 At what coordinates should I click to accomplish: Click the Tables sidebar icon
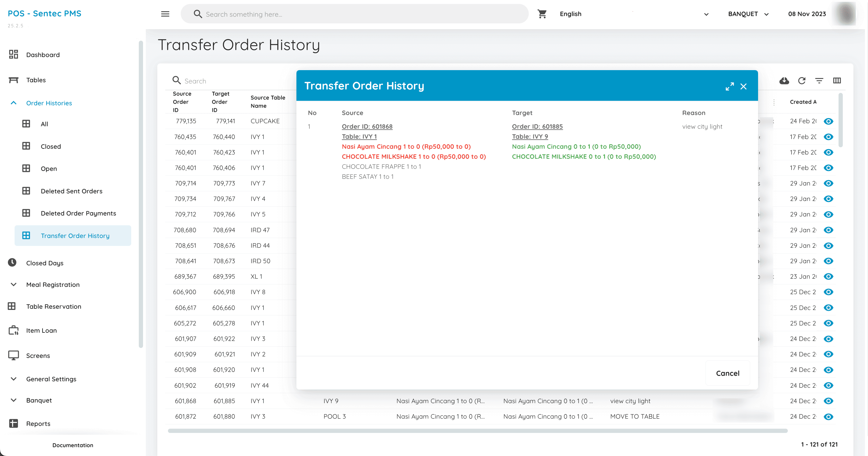pyautogui.click(x=13, y=80)
